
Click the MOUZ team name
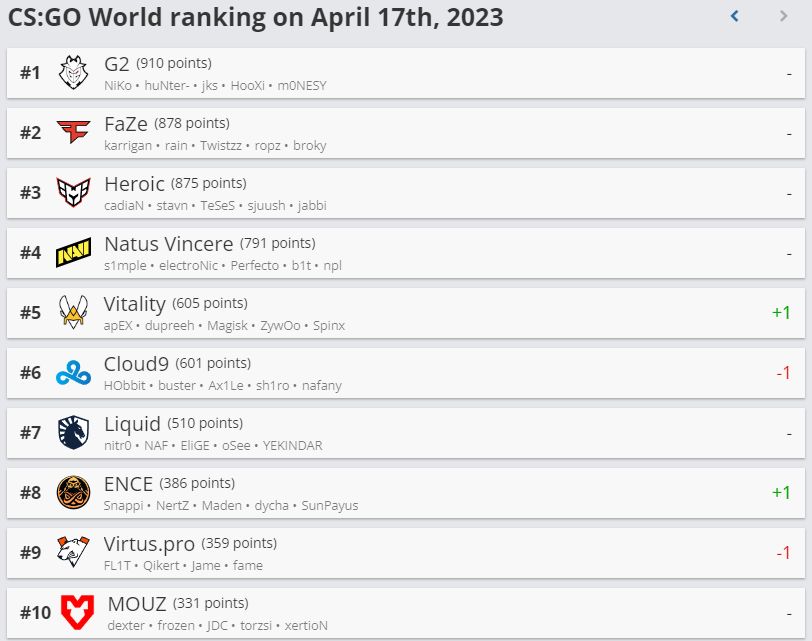[x=137, y=604]
